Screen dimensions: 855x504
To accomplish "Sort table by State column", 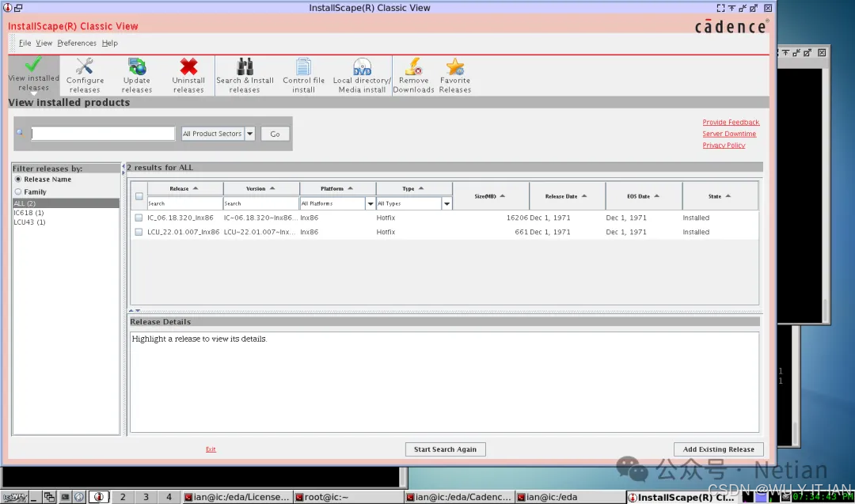I will click(x=720, y=196).
